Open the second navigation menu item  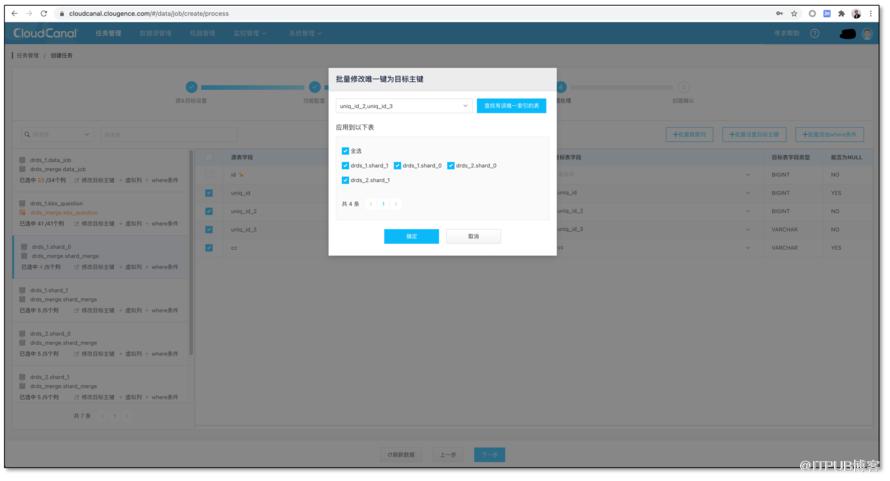[156, 34]
